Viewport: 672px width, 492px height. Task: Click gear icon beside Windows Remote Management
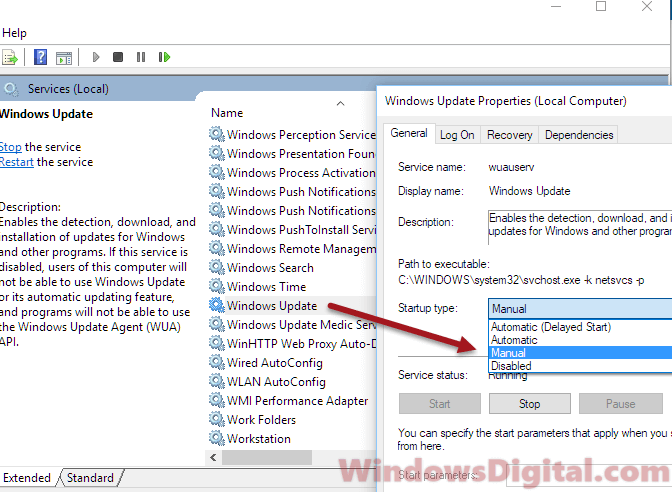tap(217, 248)
